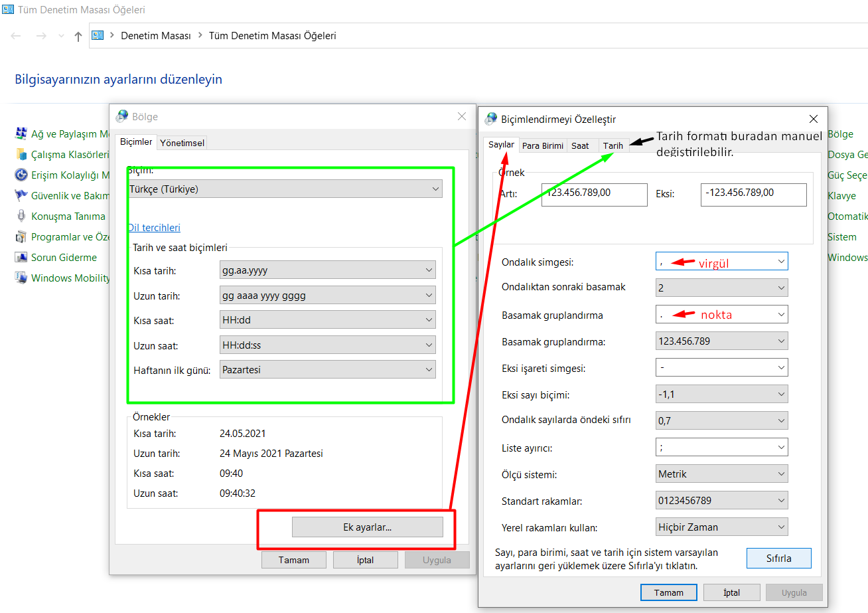Click the Tüm Denetim Masası Öğeleri breadcrumb

point(273,36)
